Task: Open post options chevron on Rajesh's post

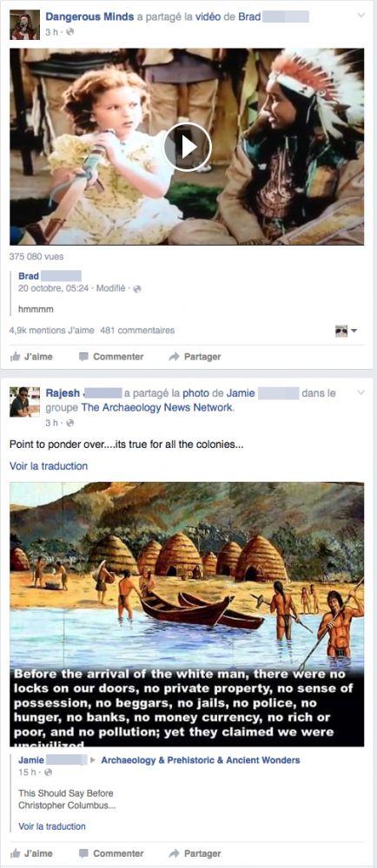Action: tap(361, 393)
